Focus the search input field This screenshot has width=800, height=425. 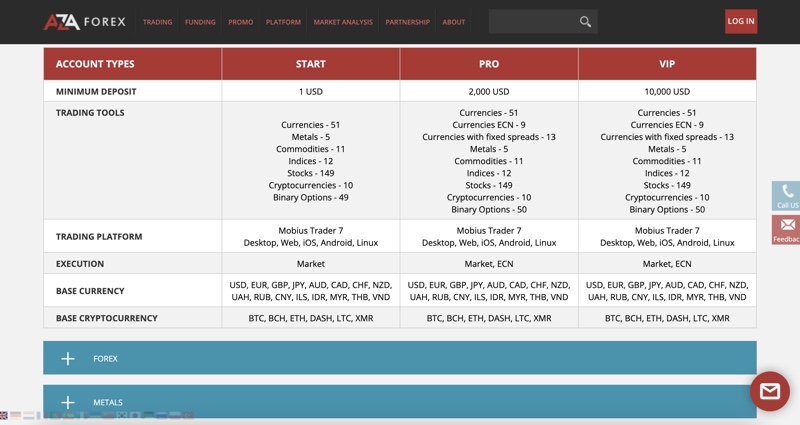[534, 21]
